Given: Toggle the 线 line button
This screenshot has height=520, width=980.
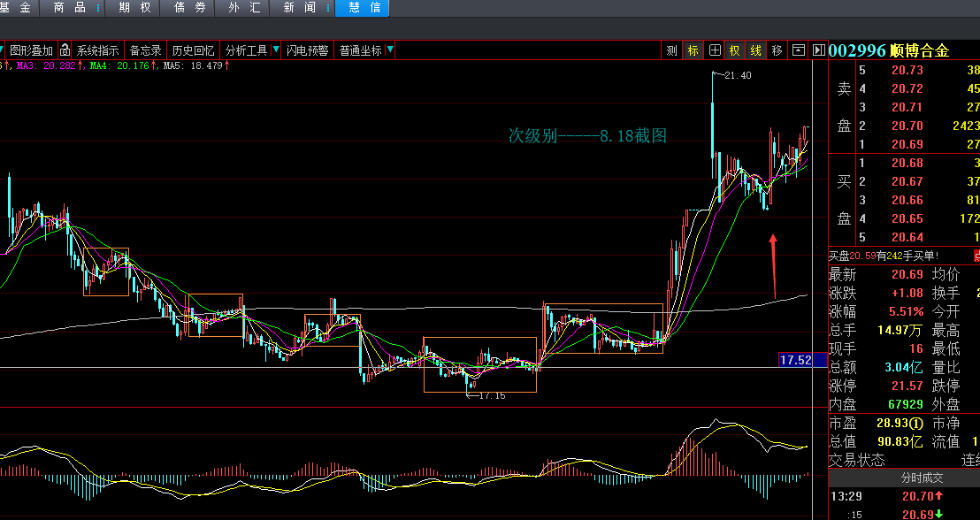Looking at the screenshot, I should tap(756, 50).
